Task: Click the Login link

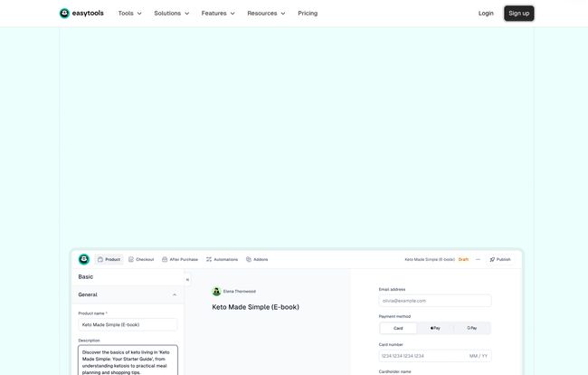Action: (x=486, y=14)
